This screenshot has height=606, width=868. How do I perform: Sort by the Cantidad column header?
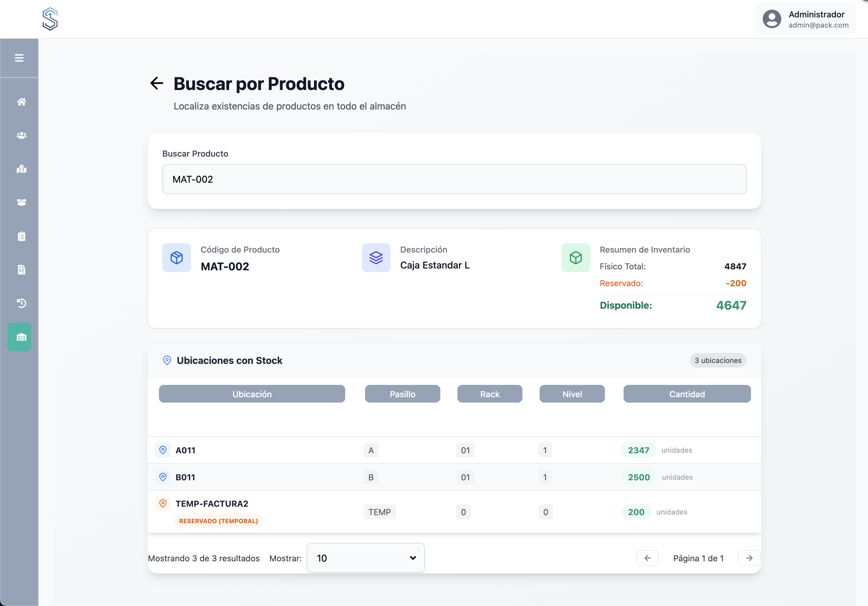(x=687, y=394)
